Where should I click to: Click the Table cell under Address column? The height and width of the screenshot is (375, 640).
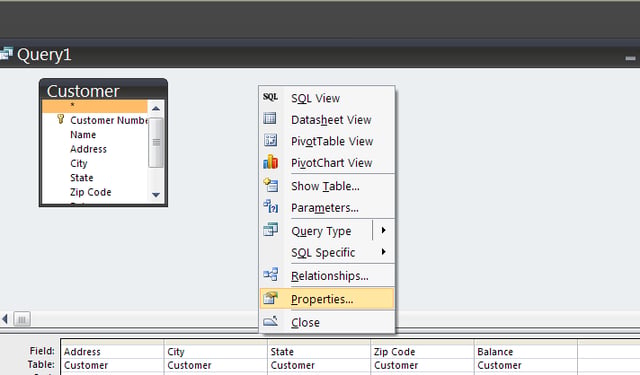click(x=112, y=365)
